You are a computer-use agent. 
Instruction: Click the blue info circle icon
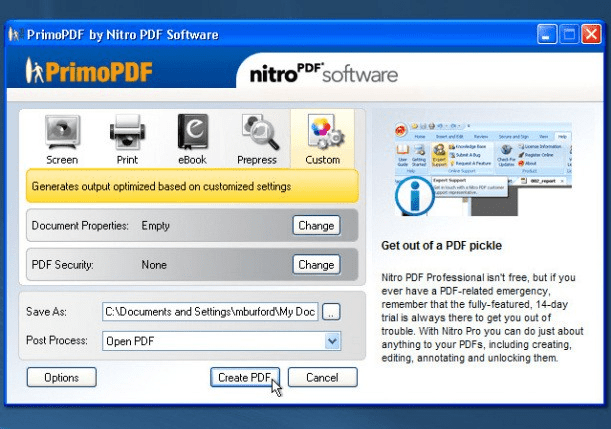[414, 195]
